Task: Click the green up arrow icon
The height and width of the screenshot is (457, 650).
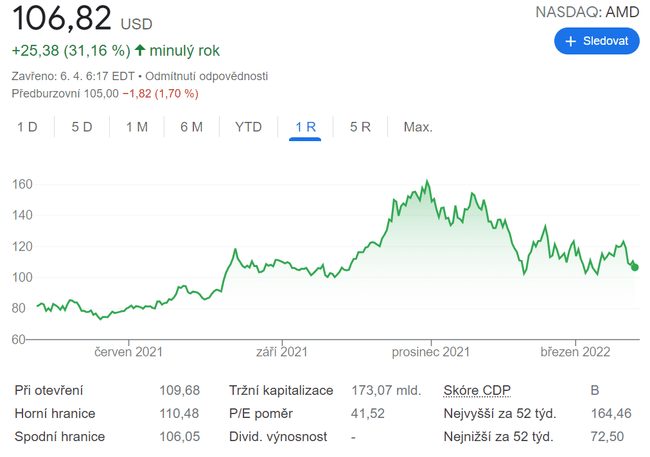Action: [139, 50]
